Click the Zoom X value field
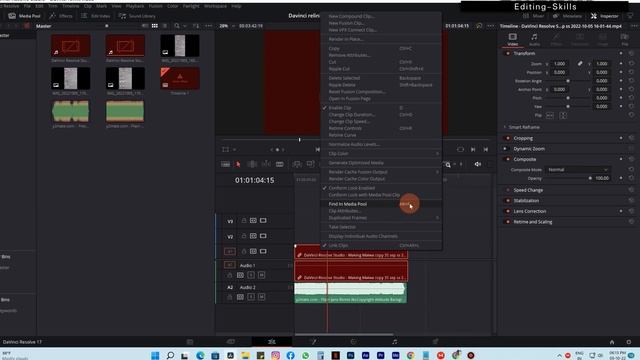640x360 pixels. (560, 64)
